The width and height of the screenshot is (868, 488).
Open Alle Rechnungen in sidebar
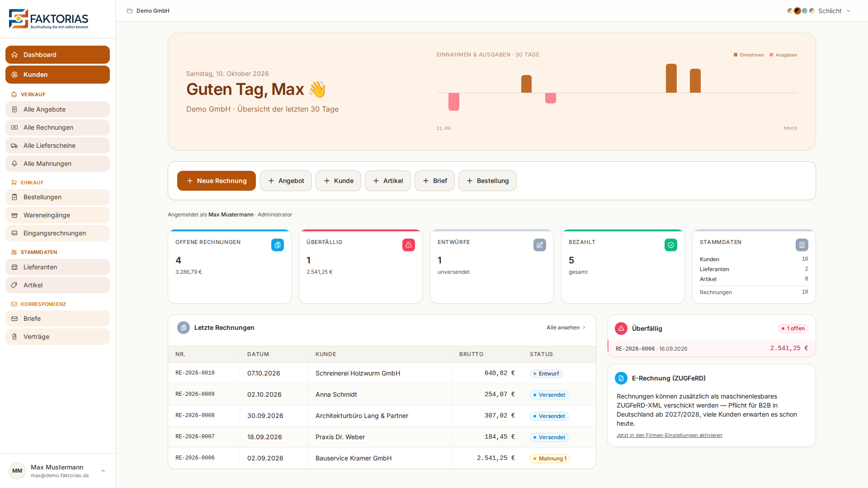(x=57, y=127)
